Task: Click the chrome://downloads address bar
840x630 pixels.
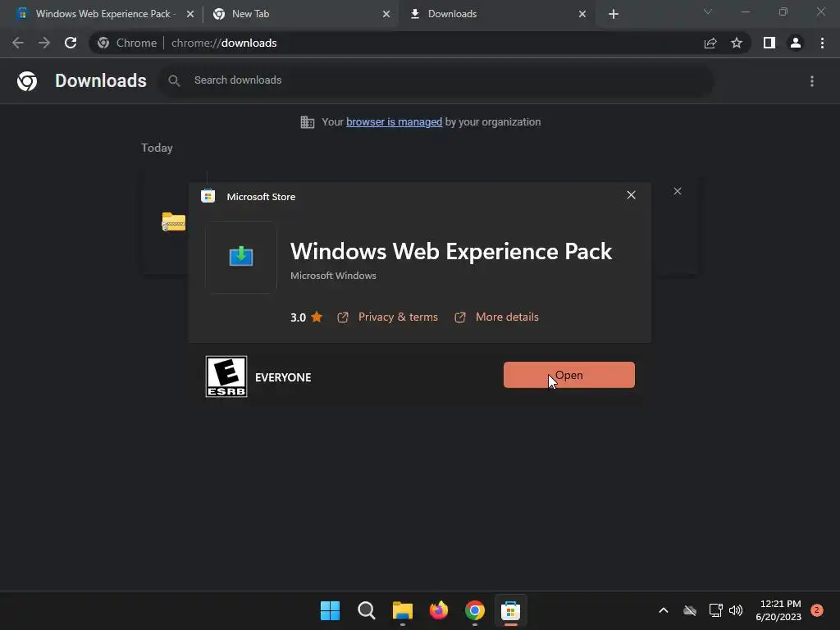Action: click(420, 43)
